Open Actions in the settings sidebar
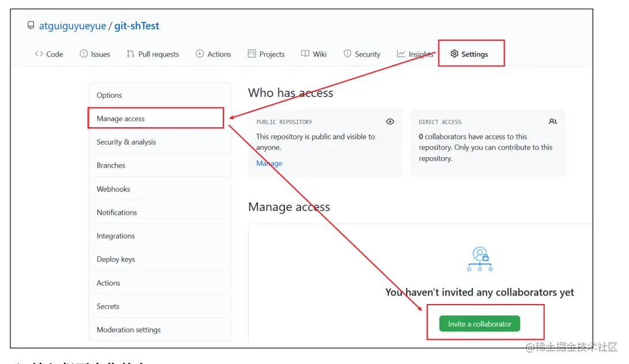This screenshot has width=629, height=364. click(160, 283)
